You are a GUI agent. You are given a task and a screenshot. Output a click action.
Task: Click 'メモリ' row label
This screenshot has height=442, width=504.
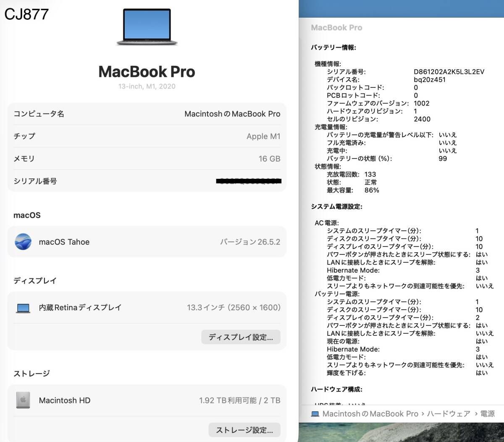[x=24, y=159]
